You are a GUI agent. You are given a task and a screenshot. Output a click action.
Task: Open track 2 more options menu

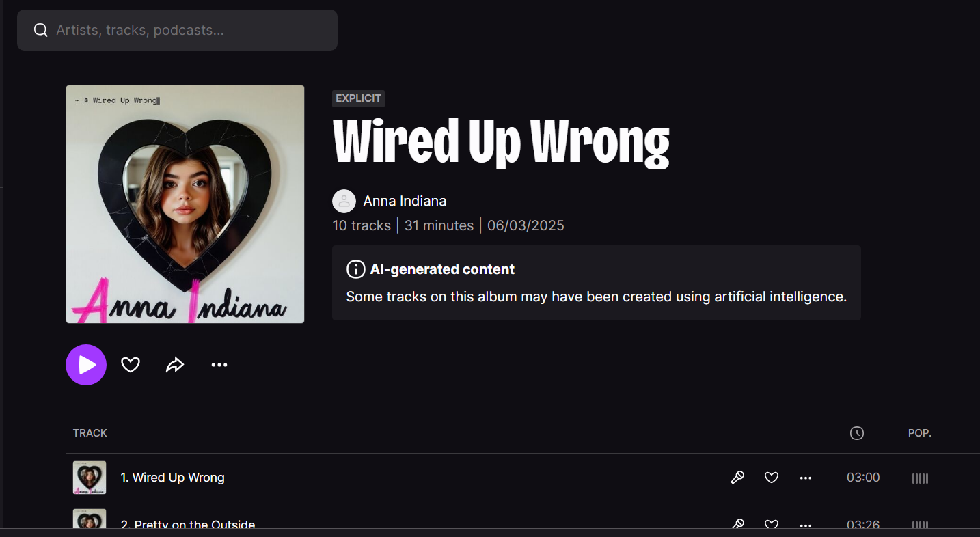(806, 525)
